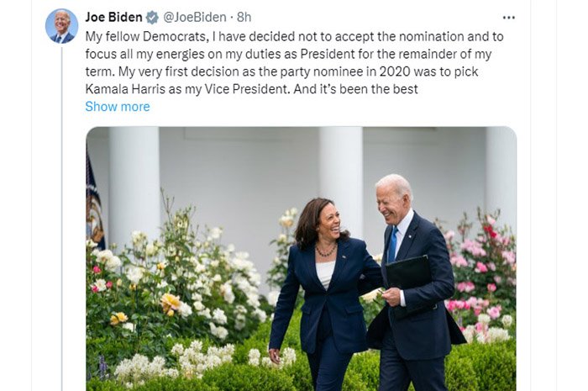The height and width of the screenshot is (391, 588).
Task: Open the Joe Biden display name link
Action: click(x=113, y=17)
